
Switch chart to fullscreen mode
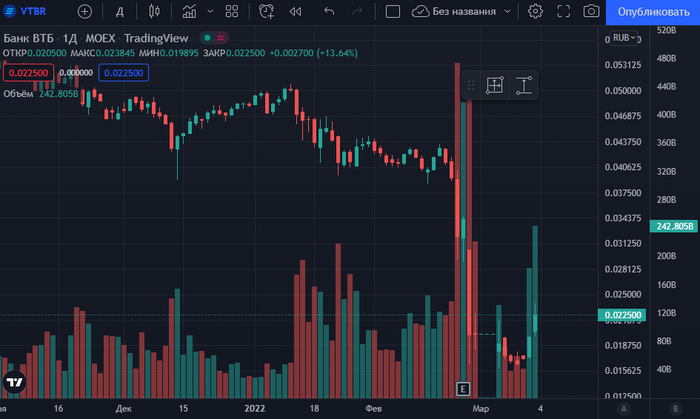tap(563, 11)
